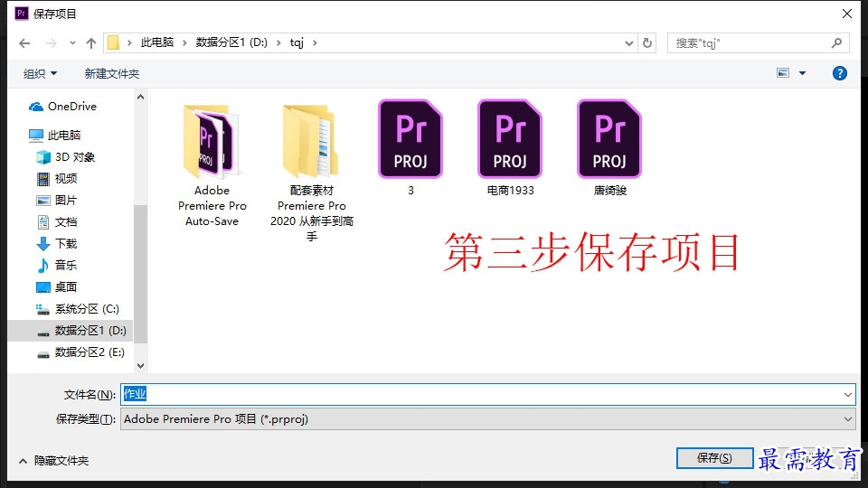Open the 保存类型 combo box
The width and height of the screenshot is (868, 488).
click(x=487, y=418)
